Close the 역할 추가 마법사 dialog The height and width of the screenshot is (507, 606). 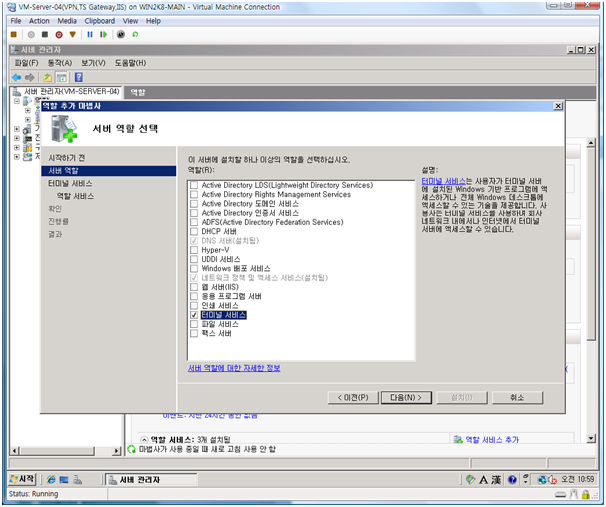click(x=558, y=106)
